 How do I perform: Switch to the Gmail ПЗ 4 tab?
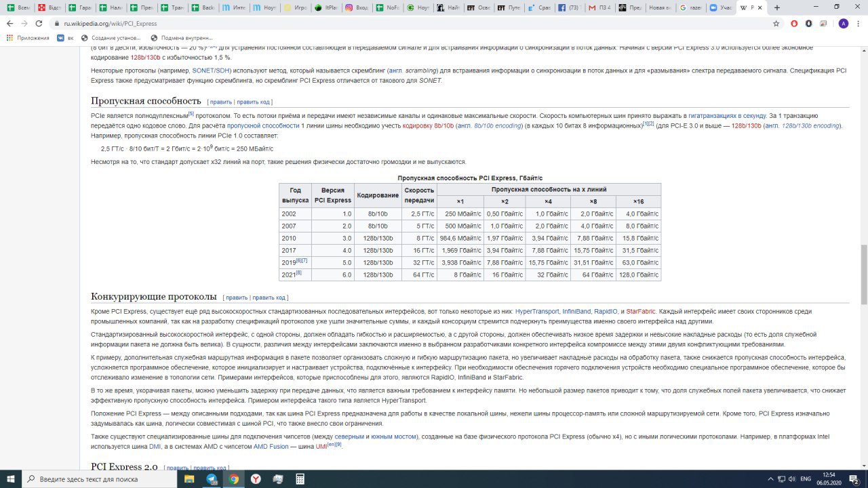click(x=599, y=7)
